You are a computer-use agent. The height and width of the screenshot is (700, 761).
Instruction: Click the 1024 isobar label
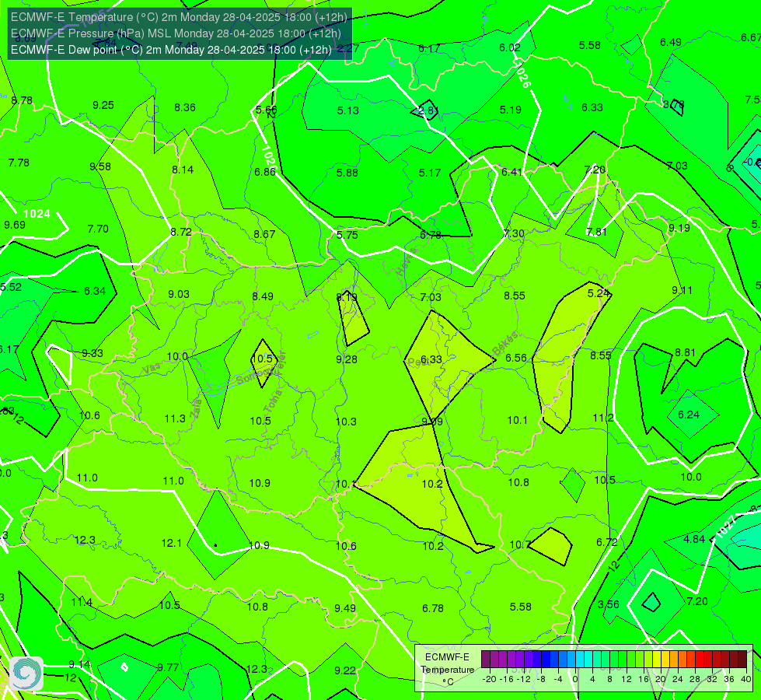click(x=37, y=214)
